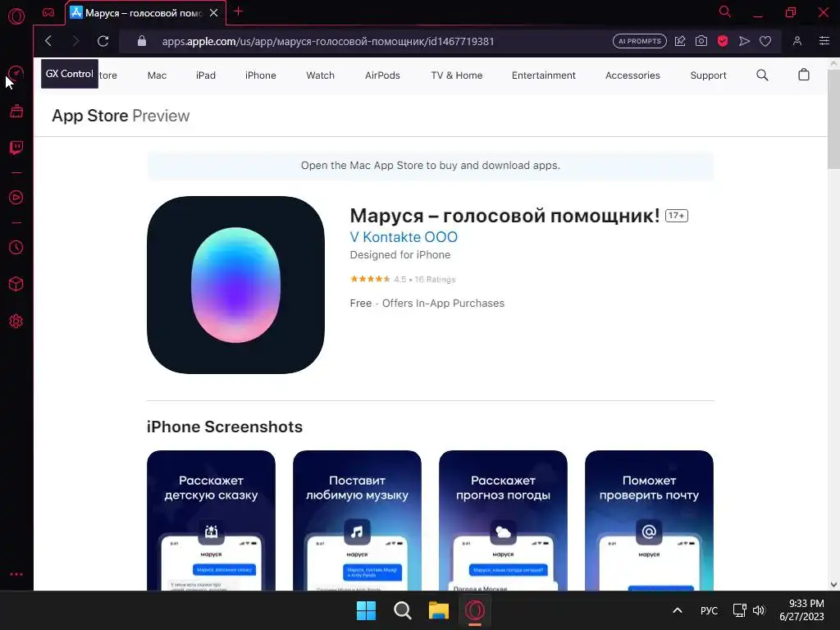This screenshot has height=630, width=840.
Task: Open volume control in tray
Action: click(x=759, y=610)
